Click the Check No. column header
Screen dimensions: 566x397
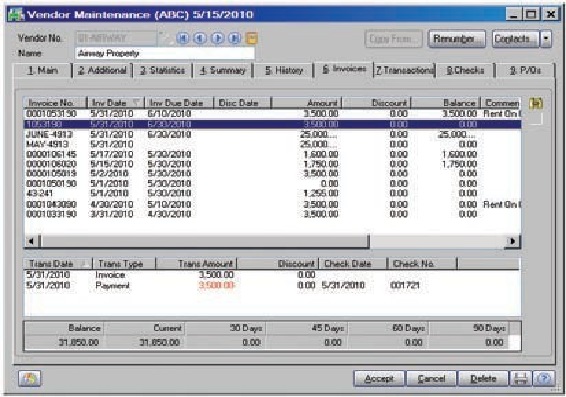[x=422, y=264]
